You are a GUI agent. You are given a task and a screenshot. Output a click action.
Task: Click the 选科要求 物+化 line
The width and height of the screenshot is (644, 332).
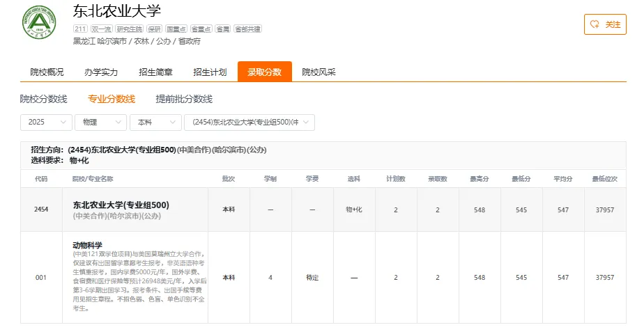pos(60,161)
